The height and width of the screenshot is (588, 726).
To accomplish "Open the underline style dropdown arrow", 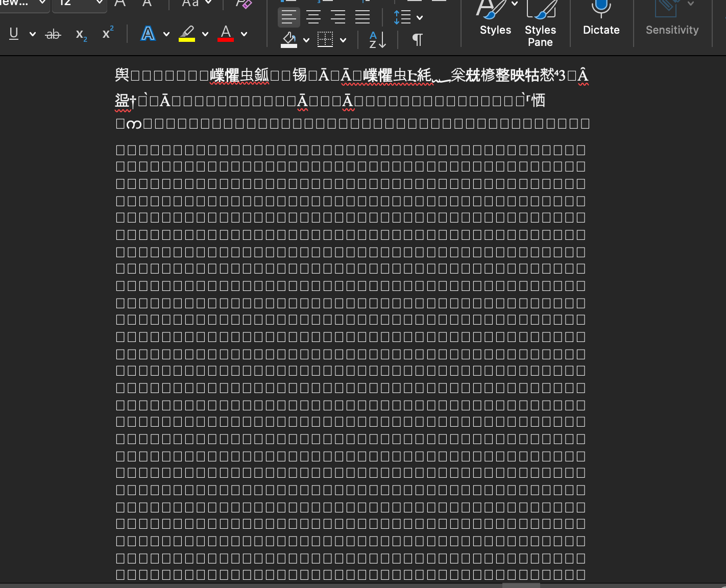I will [33, 34].
